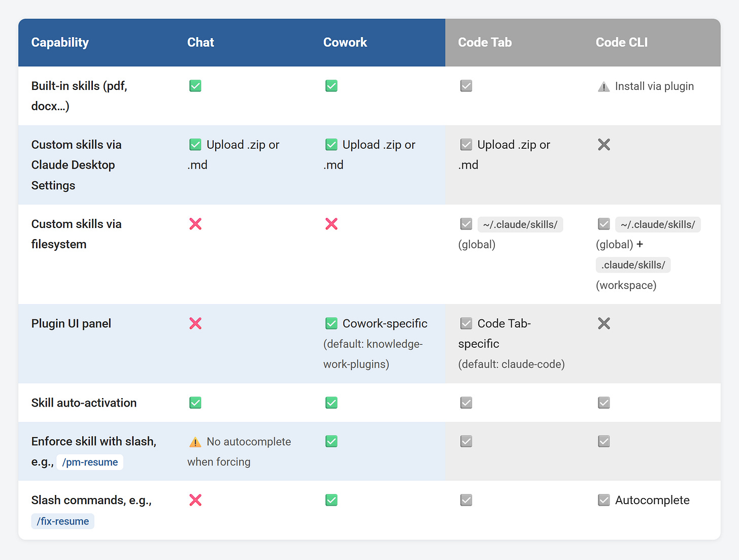The height and width of the screenshot is (560, 739).
Task: Click the .claude/skills/ workspace badge under Code CLI
Action: (633, 265)
